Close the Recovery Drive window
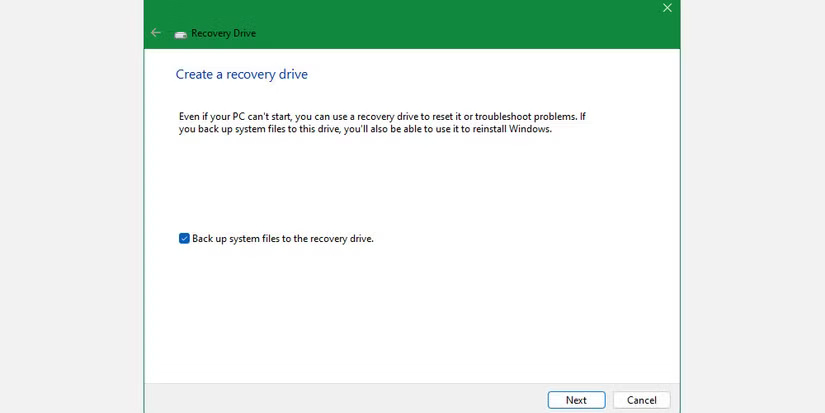This screenshot has width=825, height=413. pyautogui.click(x=667, y=8)
